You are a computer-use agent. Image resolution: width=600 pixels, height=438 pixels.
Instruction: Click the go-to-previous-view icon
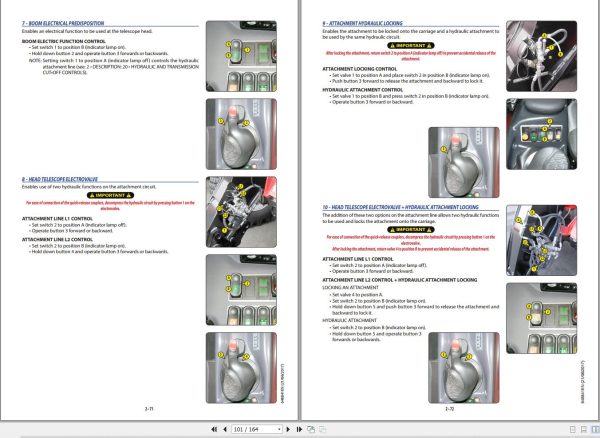311,430
